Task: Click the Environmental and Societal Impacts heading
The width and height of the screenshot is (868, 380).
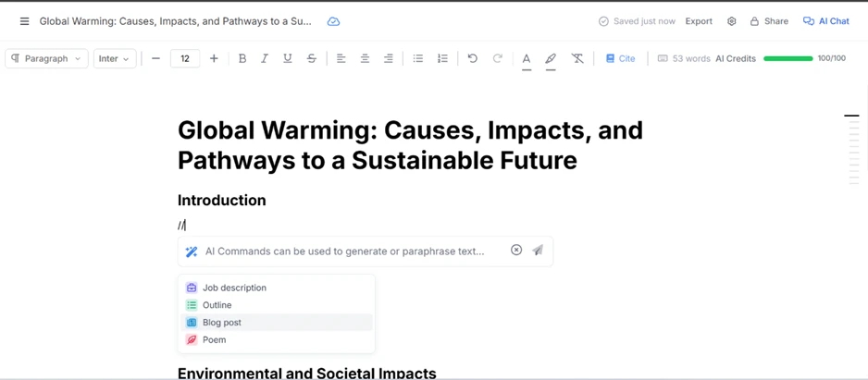Action: pos(306,374)
